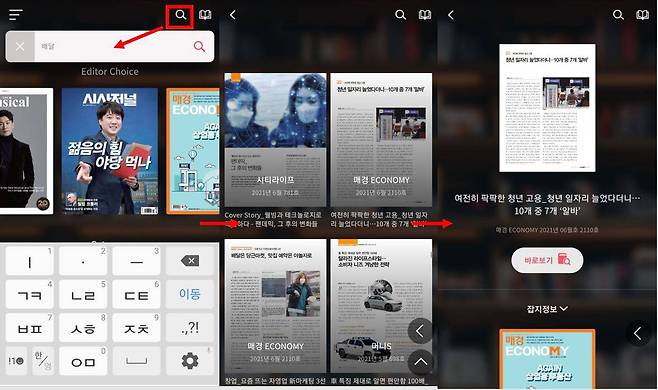Image resolution: width=658 pixels, height=390 pixels.
Task: Tap the ㅂㅍ key
Action: 29,327
